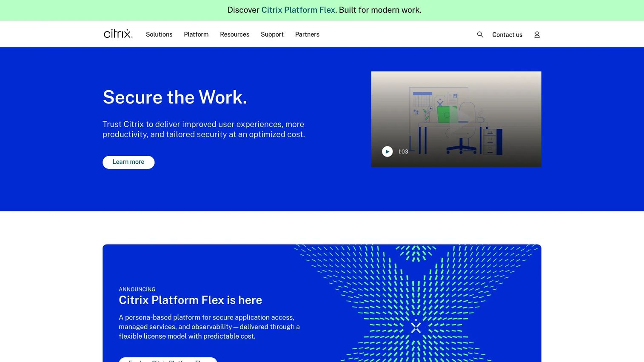Click the "ANNOUNCING" label
Image resolution: width=644 pixels, height=362 pixels.
[x=137, y=289]
